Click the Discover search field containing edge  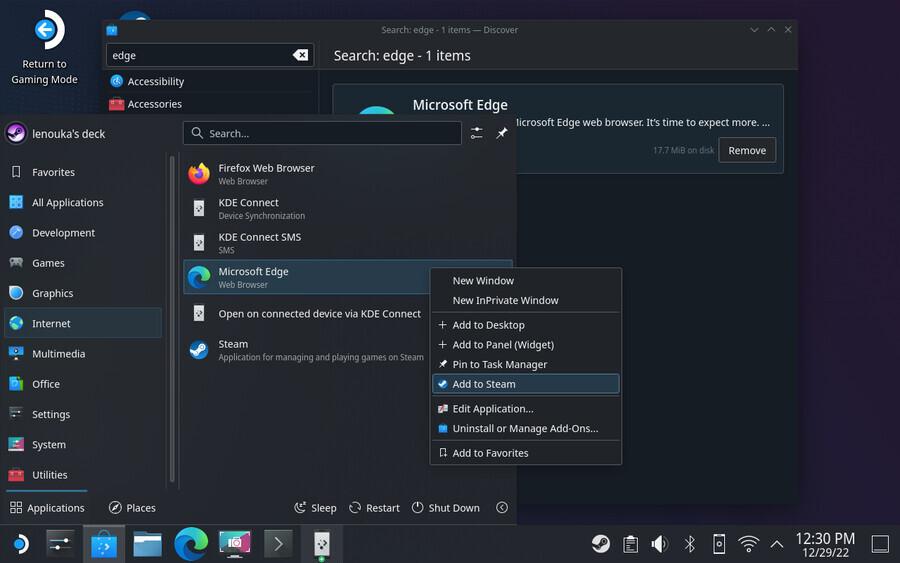point(210,55)
